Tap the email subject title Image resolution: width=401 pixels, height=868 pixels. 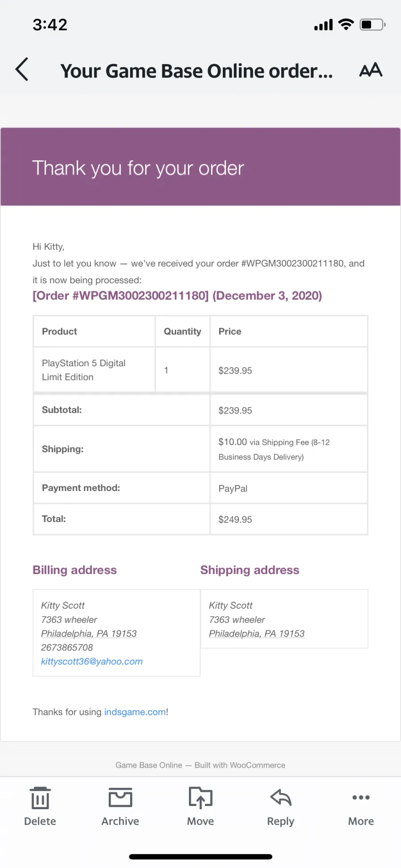(196, 71)
